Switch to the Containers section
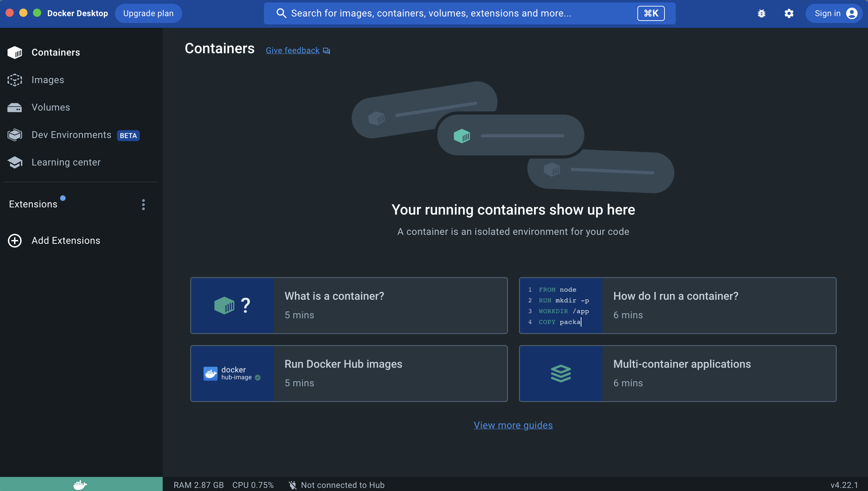This screenshot has width=868, height=491. point(55,52)
